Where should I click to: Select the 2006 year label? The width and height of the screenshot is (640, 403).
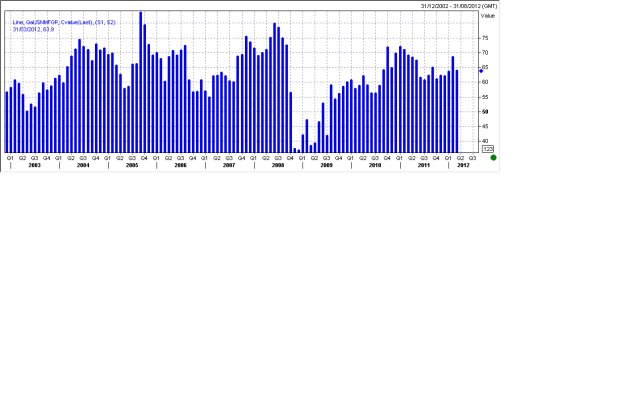pos(180,165)
